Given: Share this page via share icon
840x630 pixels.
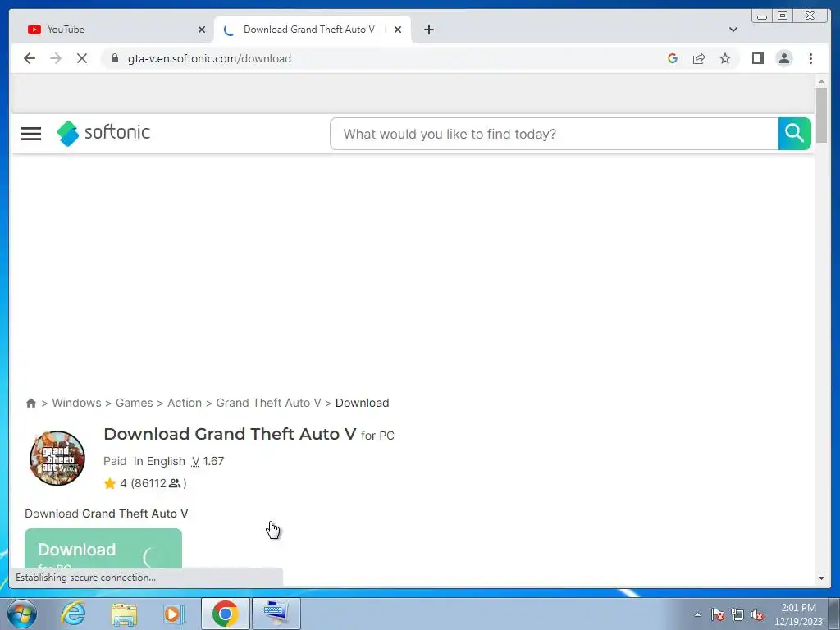Looking at the screenshot, I should pos(699,58).
